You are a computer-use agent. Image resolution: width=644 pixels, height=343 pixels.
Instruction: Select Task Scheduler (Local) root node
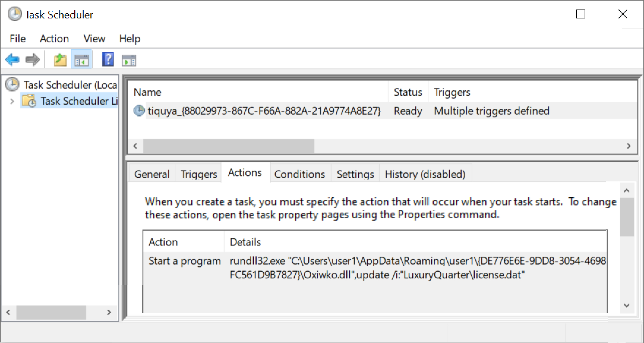pos(70,85)
